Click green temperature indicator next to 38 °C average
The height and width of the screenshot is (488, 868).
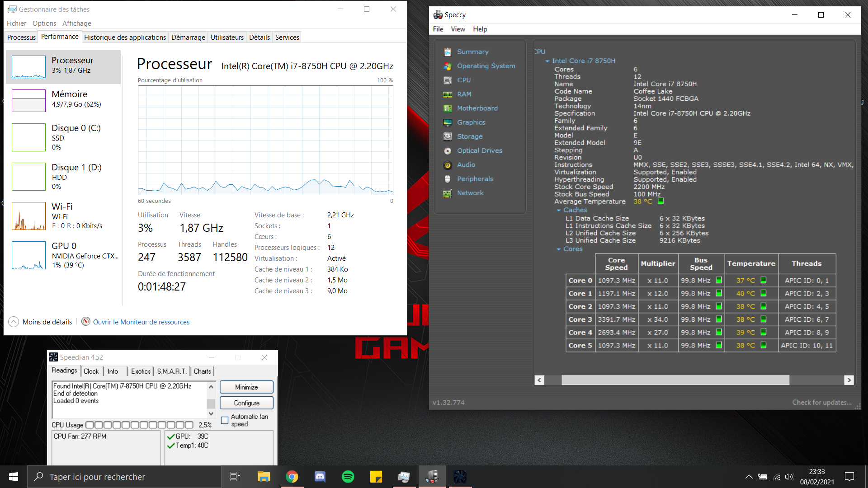(x=660, y=201)
